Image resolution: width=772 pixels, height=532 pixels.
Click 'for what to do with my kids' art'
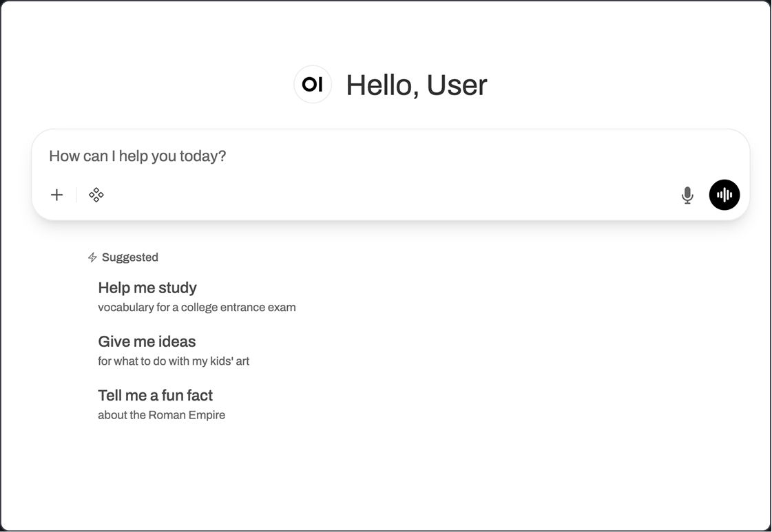click(x=174, y=361)
